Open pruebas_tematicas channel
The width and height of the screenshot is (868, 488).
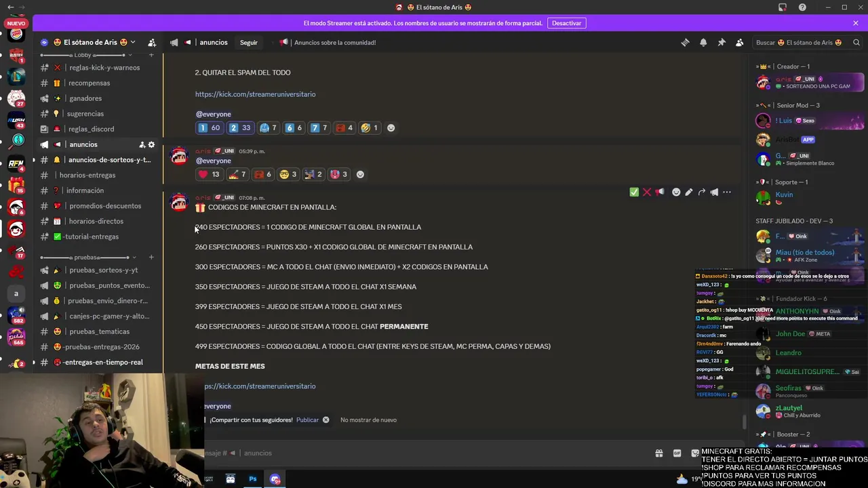coord(98,331)
